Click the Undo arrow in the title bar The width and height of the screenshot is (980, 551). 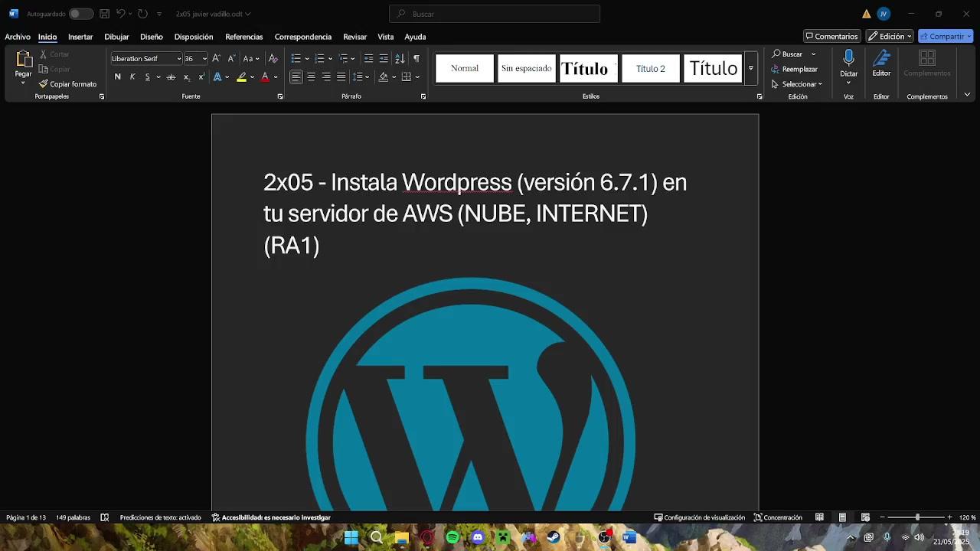pyautogui.click(x=120, y=14)
